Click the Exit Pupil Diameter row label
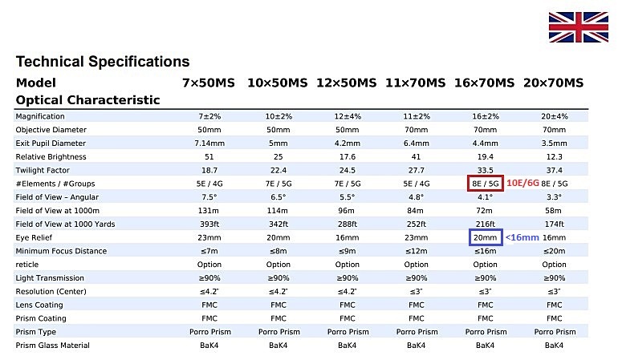The height and width of the screenshot is (364, 618). point(51,144)
